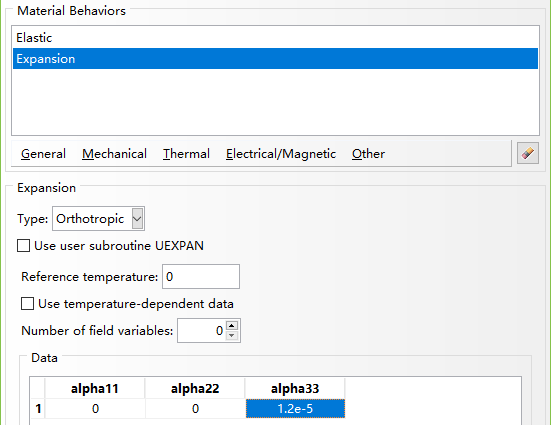Click the field variables number box
Screen dimensions: 551x425
pyautogui.click(x=201, y=330)
